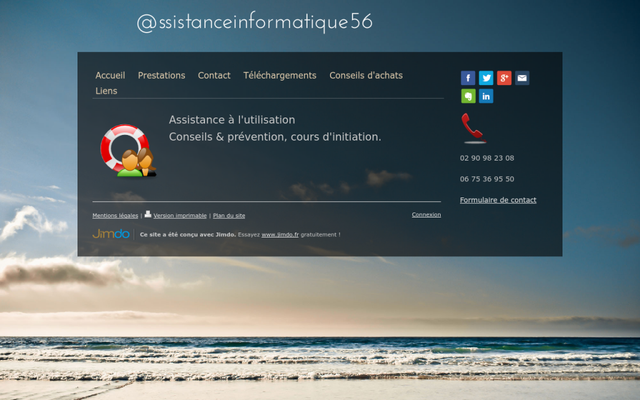Click the lifebuoy assistance image
The height and width of the screenshot is (400, 640).
[128, 150]
